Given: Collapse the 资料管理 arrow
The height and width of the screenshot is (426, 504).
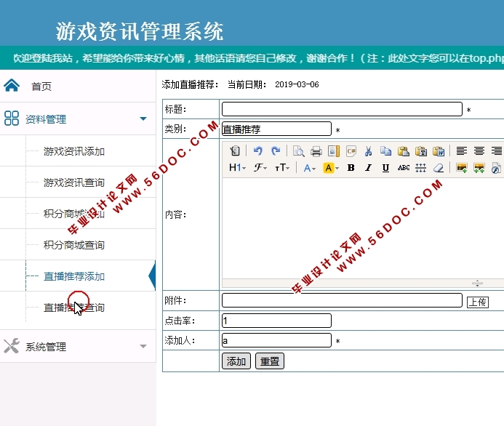Looking at the screenshot, I should (143, 119).
